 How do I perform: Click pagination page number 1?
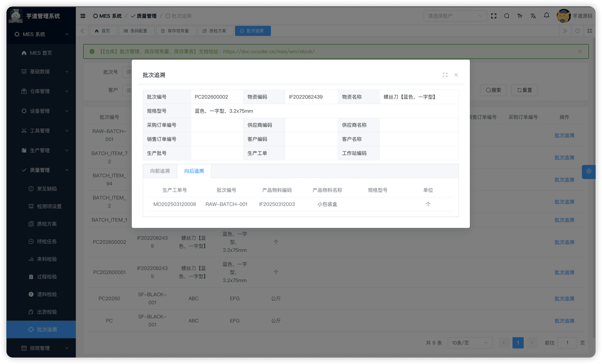[518, 343]
